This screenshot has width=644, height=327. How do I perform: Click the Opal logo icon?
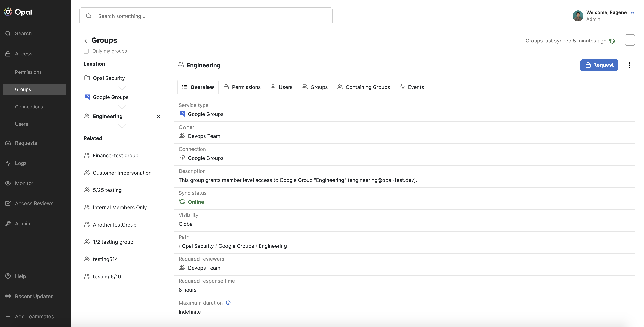[8, 12]
